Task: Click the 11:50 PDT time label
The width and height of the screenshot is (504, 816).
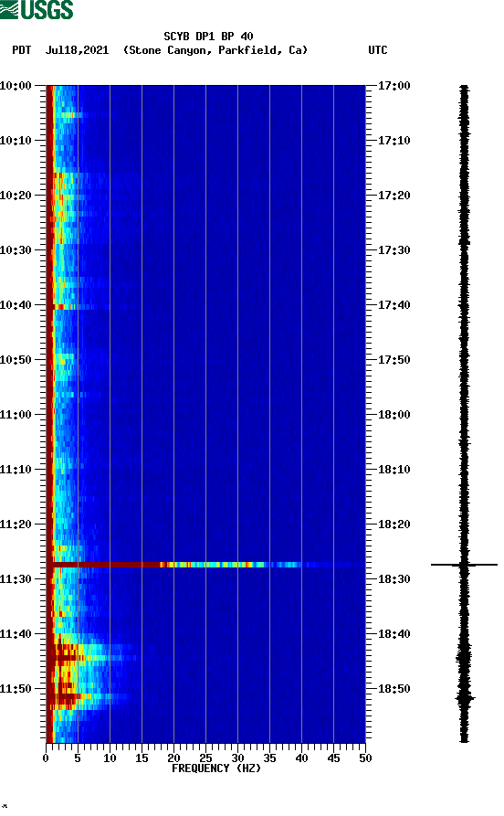Action: tap(16, 689)
